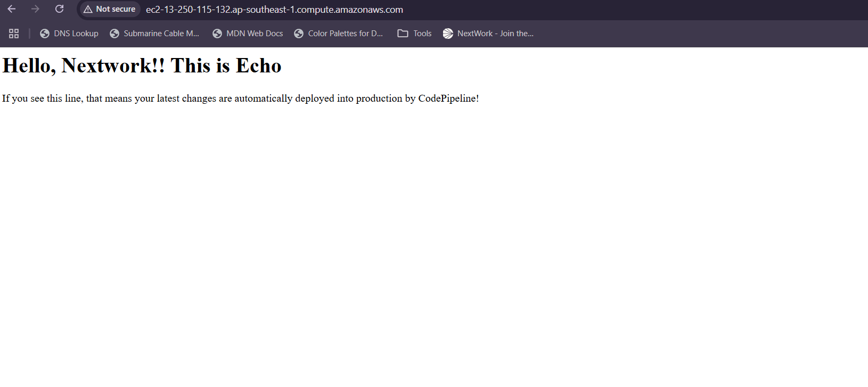Open the Apps grid in bookmarks bar
868x387 pixels.
tap(14, 34)
